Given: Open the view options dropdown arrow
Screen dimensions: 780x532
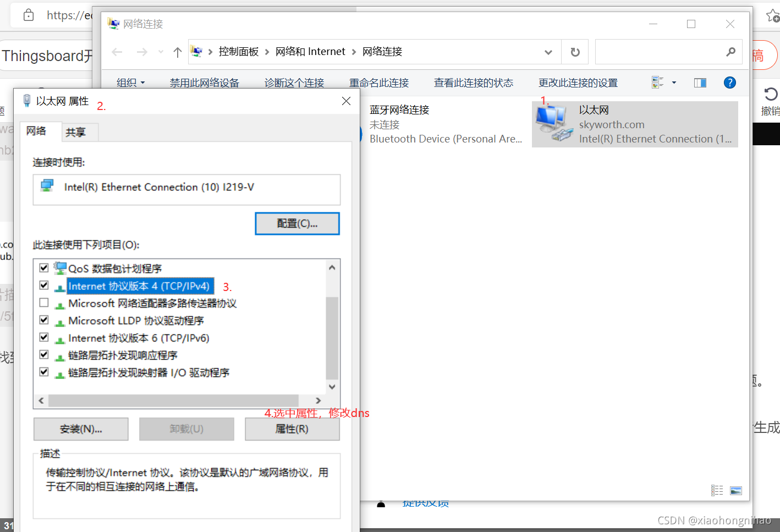Looking at the screenshot, I should point(674,83).
